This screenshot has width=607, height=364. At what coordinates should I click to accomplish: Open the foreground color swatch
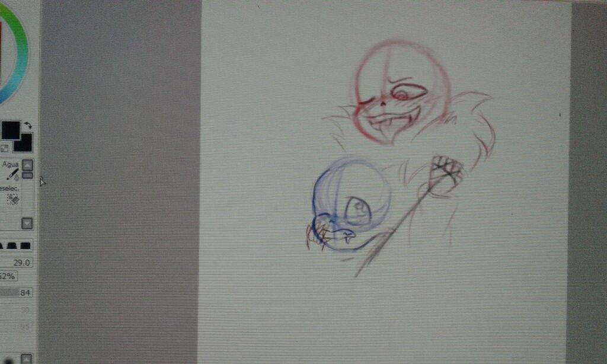pyautogui.click(x=11, y=130)
